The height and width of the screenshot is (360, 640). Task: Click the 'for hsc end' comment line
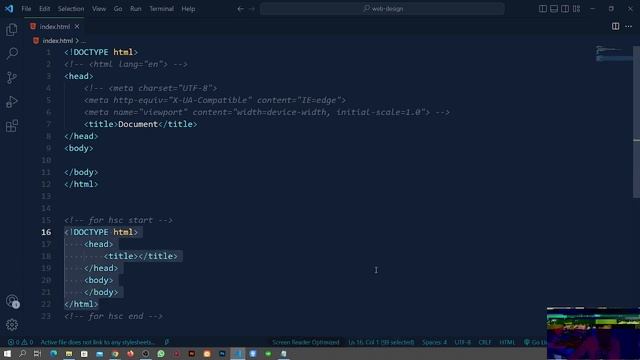coord(113,316)
